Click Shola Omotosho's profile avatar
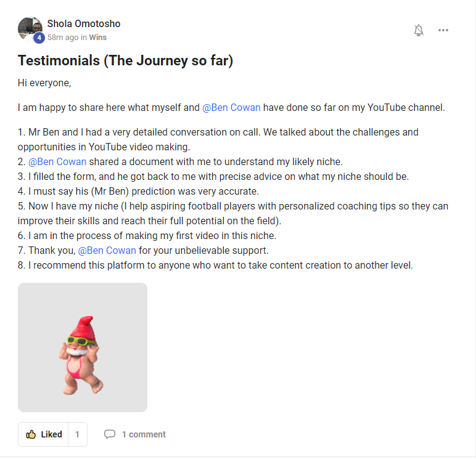 [29, 28]
